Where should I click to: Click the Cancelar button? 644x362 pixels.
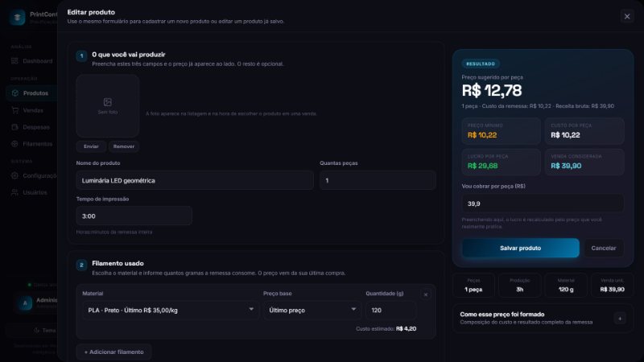[x=603, y=248]
